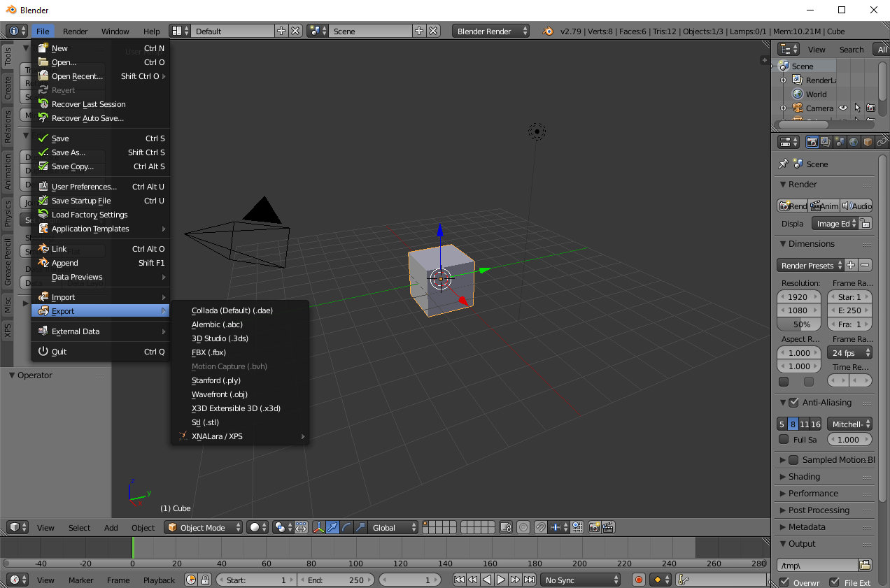The height and width of the screenshot is (588, 890).
Task: Click the Camera selectable arrow icon in outliner
Action: [857, 108]
